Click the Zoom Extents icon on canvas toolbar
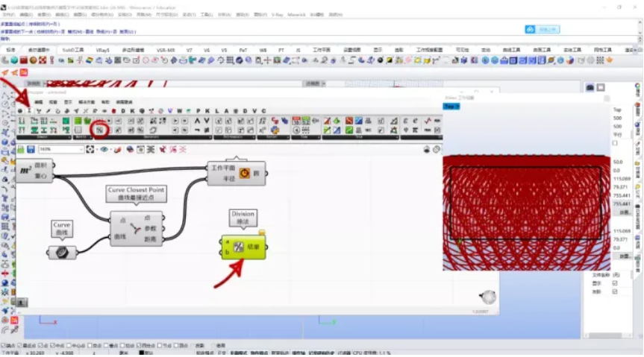This screenshot has width=644, height=357. tap(90, 149)
